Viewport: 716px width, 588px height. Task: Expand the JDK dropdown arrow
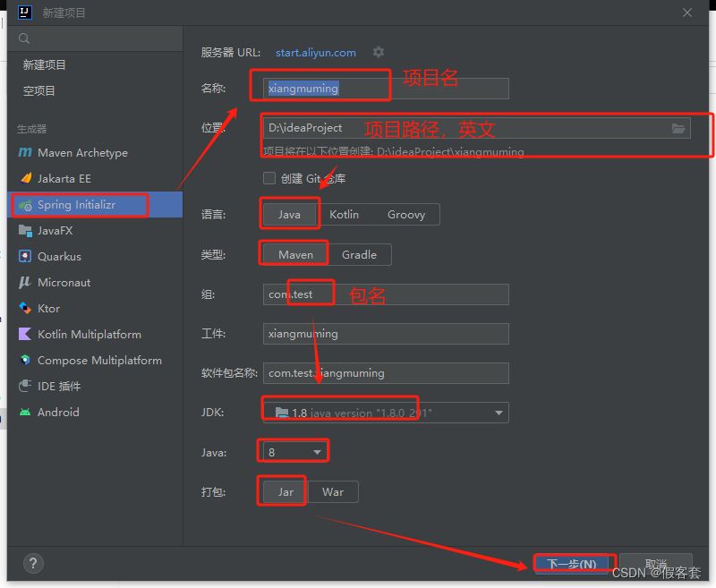499,413
